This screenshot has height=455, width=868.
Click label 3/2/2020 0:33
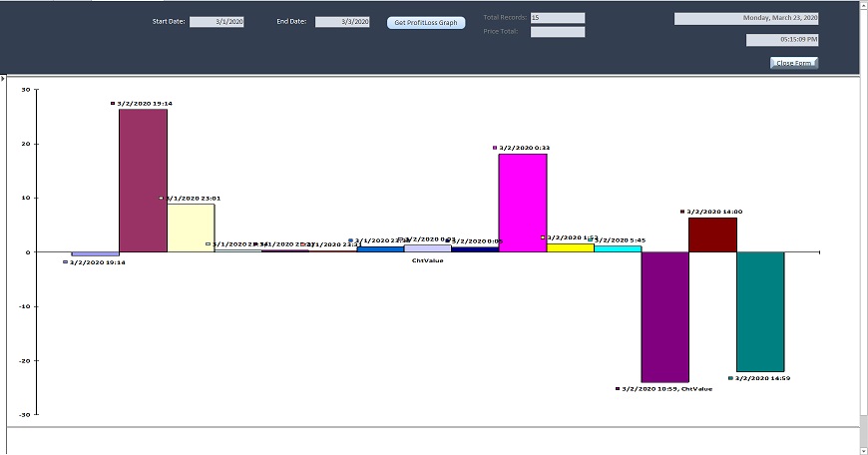pyautogui.click(x=524, y=148)
